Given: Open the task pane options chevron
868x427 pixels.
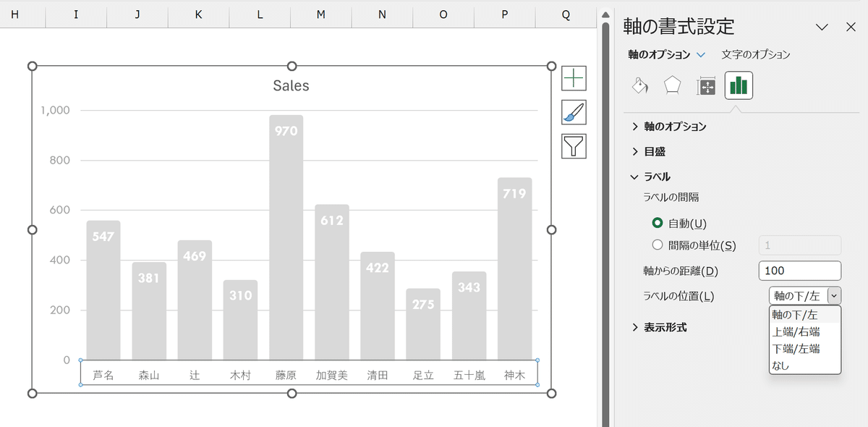Looking at the screenshot, I should coord(822,28).
